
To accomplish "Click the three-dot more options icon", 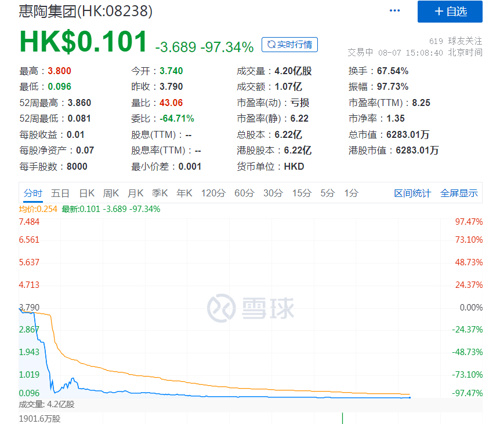I will pos(395,11).
